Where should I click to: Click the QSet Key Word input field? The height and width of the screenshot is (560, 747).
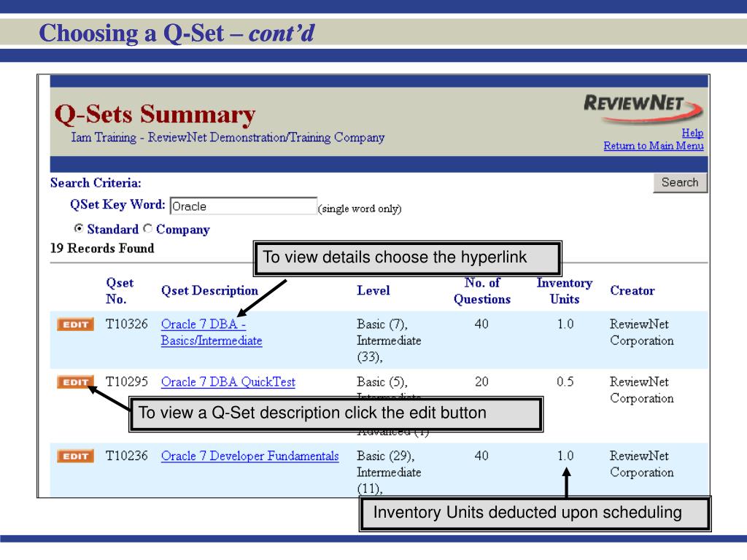click(x=244, y=206)
